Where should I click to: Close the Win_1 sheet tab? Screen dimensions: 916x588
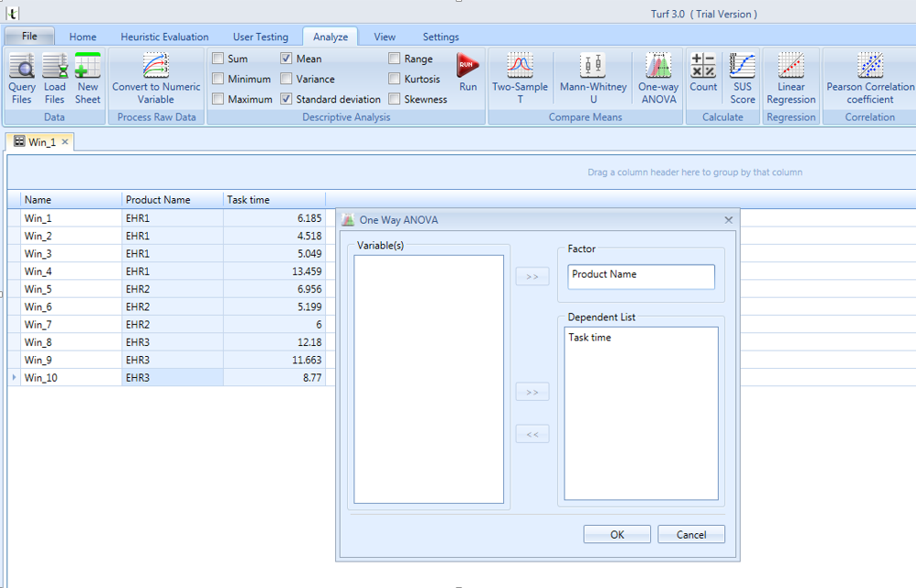[65, 142]
